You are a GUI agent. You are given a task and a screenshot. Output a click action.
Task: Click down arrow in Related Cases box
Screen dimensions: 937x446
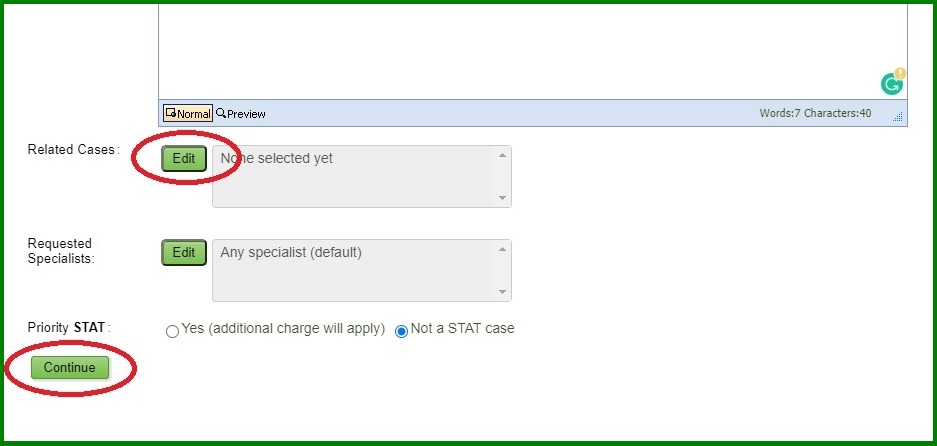pyautogui.click(x=502, y=198)
